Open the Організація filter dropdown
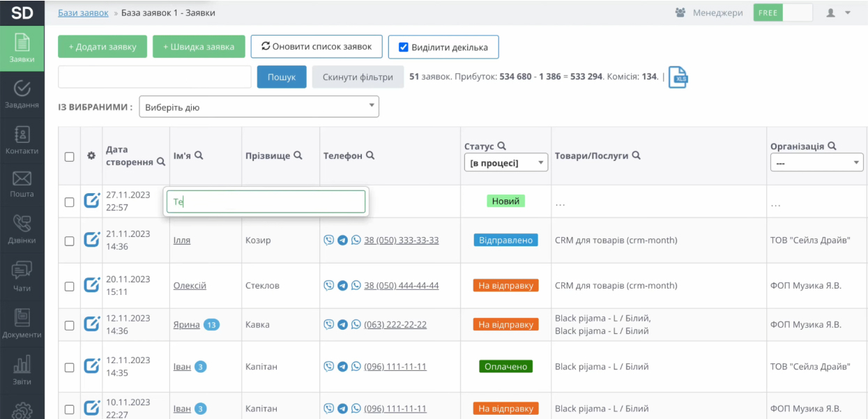This screenshot has height=419, width=868. tap(816, 162)
